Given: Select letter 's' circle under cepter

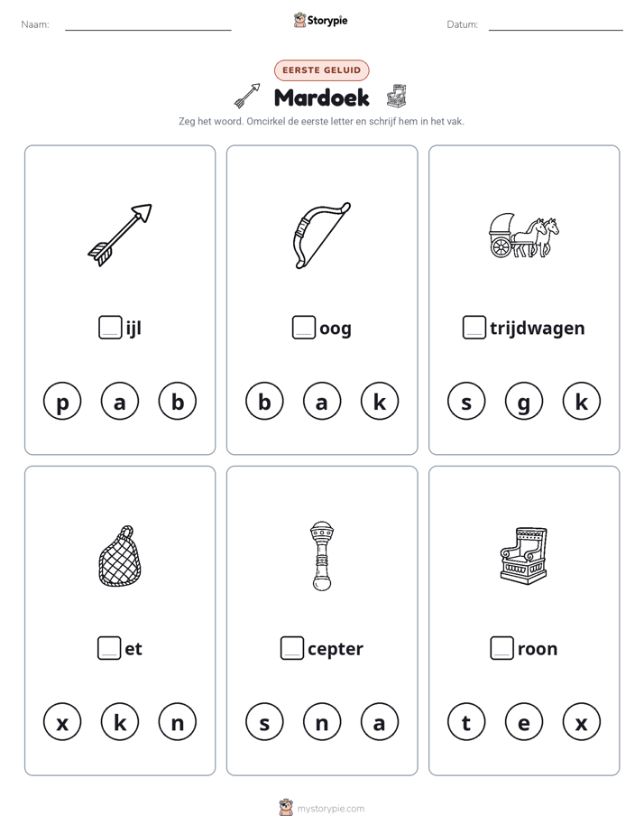Looking at the screenshot, I should 264,722.
